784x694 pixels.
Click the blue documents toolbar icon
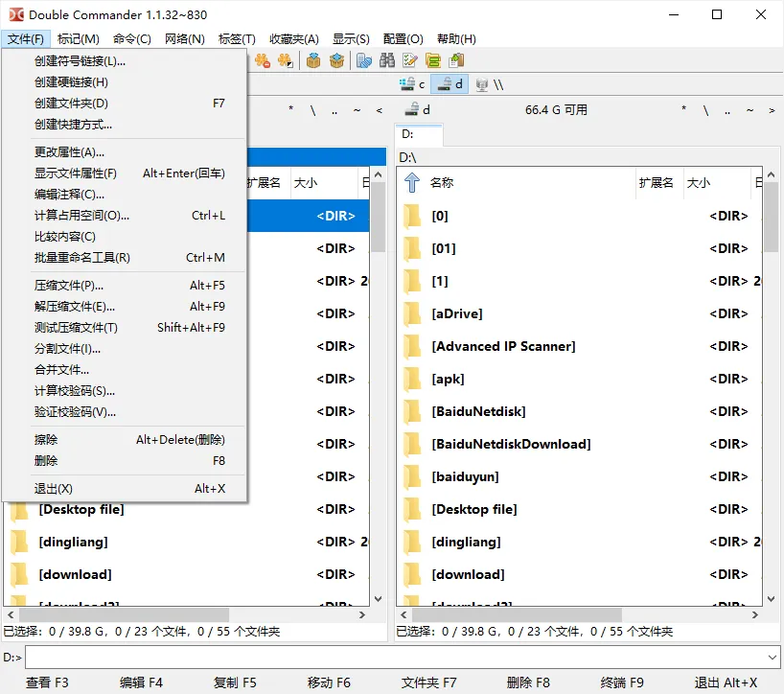point(364,60)
